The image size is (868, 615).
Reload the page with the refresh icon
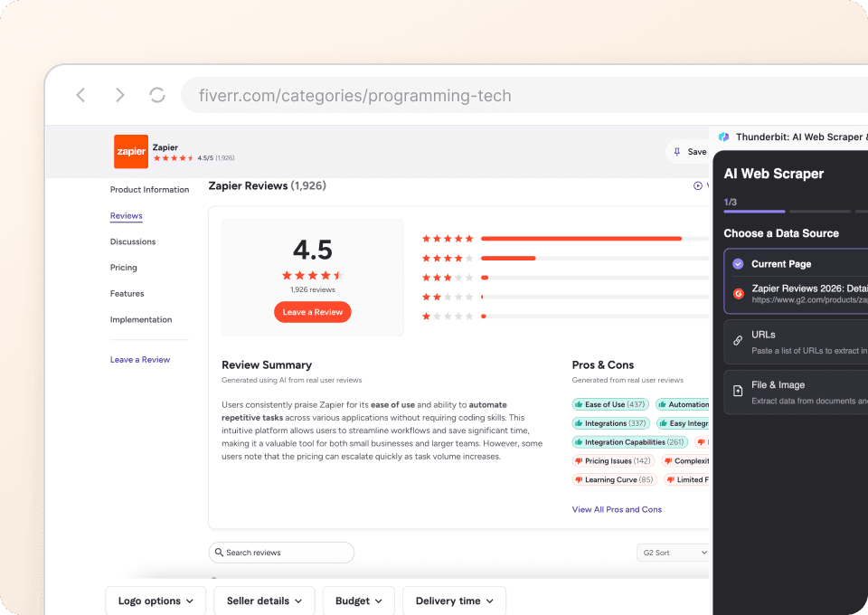coord(157,95)
